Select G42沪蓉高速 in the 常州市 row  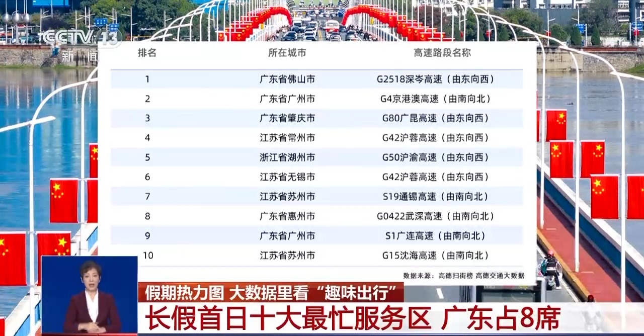pos(436,138)
